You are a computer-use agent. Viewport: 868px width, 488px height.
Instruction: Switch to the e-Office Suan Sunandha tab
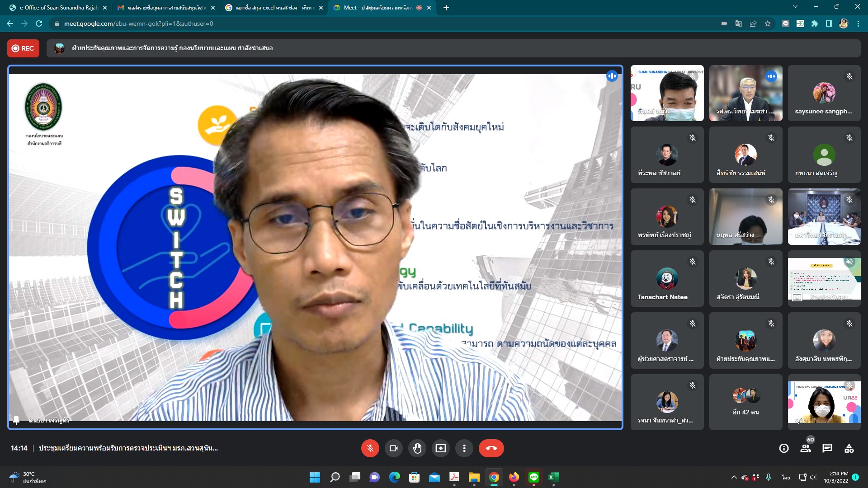pos(58,8)
